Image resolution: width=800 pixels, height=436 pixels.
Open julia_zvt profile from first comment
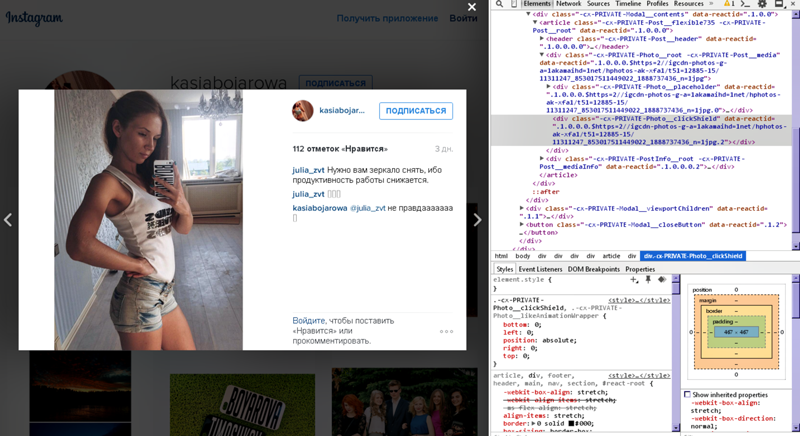point(308,170)
